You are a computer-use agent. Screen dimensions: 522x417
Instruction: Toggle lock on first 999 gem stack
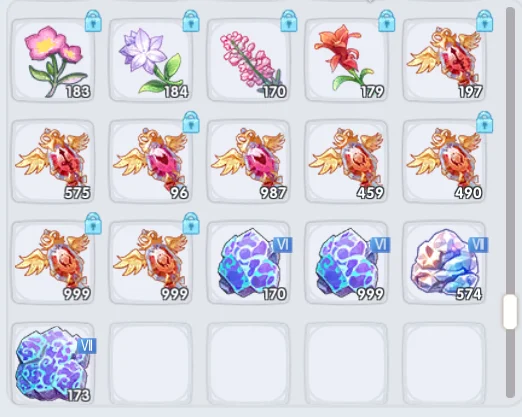(93, 223)
